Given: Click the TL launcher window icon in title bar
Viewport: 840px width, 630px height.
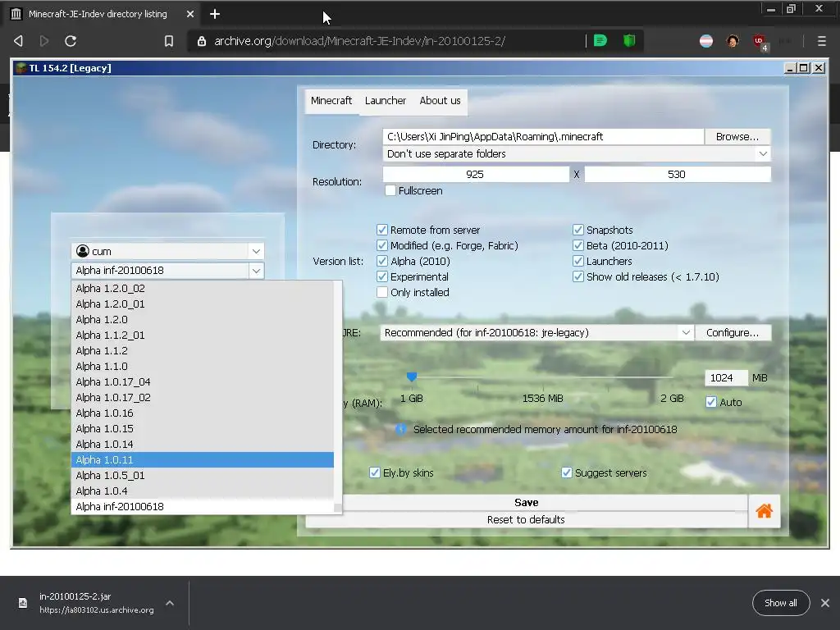Looking at the screenshot, I should (x=21, y=68).
